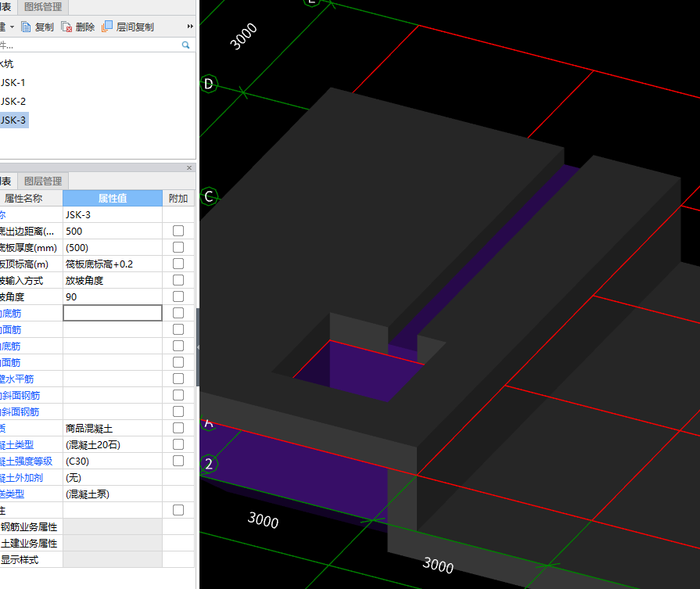Screen dimensions: 700x589
Task: Click the Copy (复制) toolbar icon
Action: pos(26,27)
